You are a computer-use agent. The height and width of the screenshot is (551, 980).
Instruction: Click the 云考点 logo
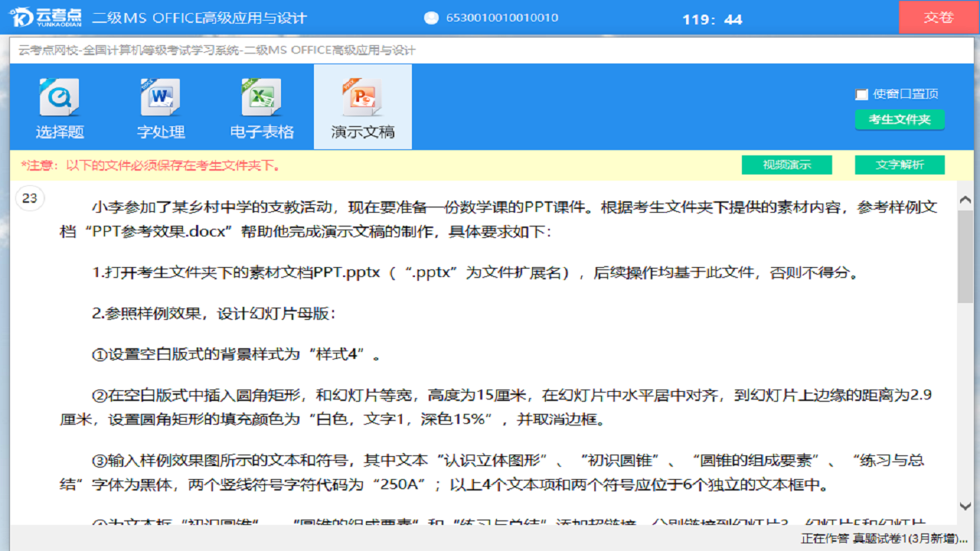pos(46,17)
